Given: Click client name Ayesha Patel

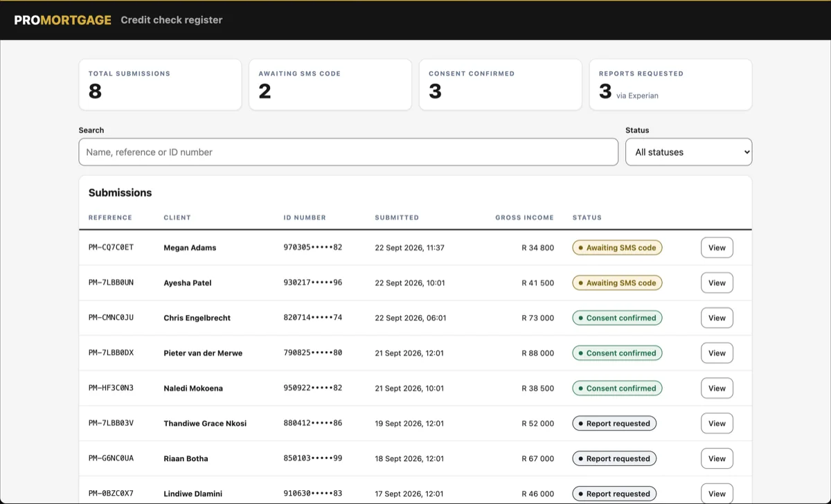Looking at the screenshot, I should coord(188,283).
